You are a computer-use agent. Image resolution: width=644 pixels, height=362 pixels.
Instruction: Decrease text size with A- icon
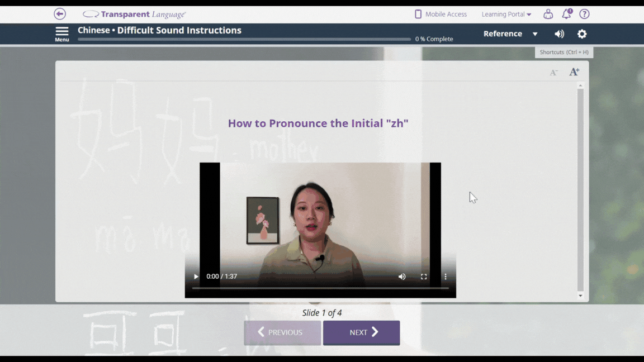pos(553,72)
